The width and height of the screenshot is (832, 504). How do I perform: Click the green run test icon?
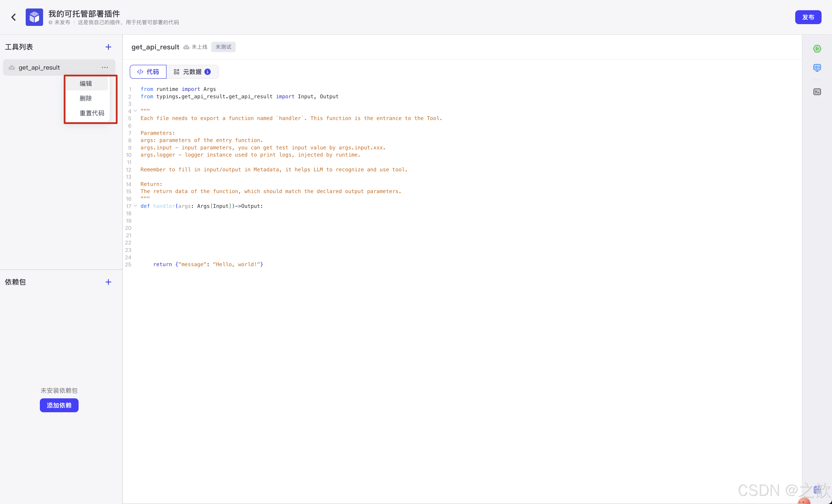[817, 49]
